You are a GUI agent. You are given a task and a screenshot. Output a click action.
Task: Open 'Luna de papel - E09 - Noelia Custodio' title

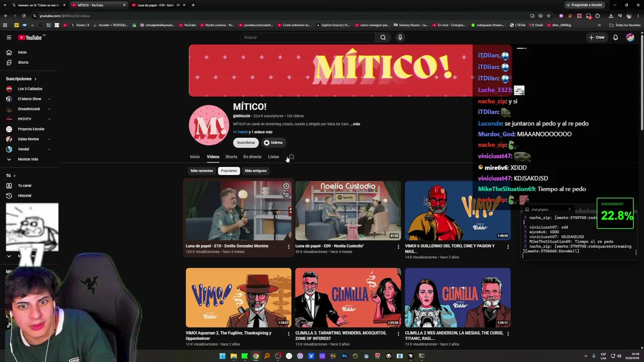click(x=330, y=246)
